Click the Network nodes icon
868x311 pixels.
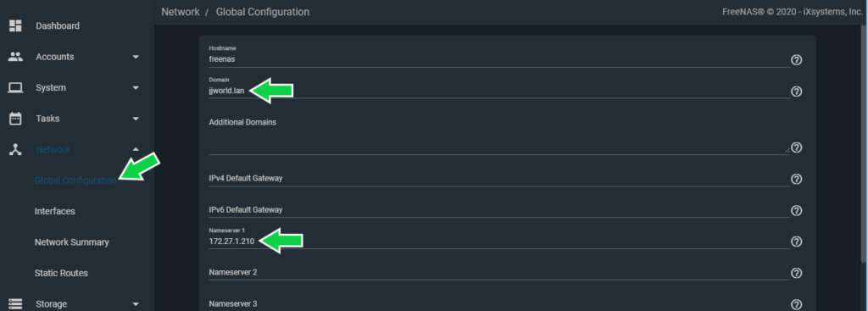click(x=15, y=149)
